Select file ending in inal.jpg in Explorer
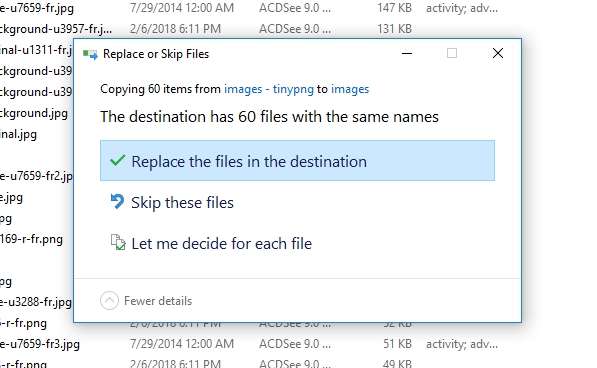This screenshot has height=368, width=597. (x=18, y=134)
